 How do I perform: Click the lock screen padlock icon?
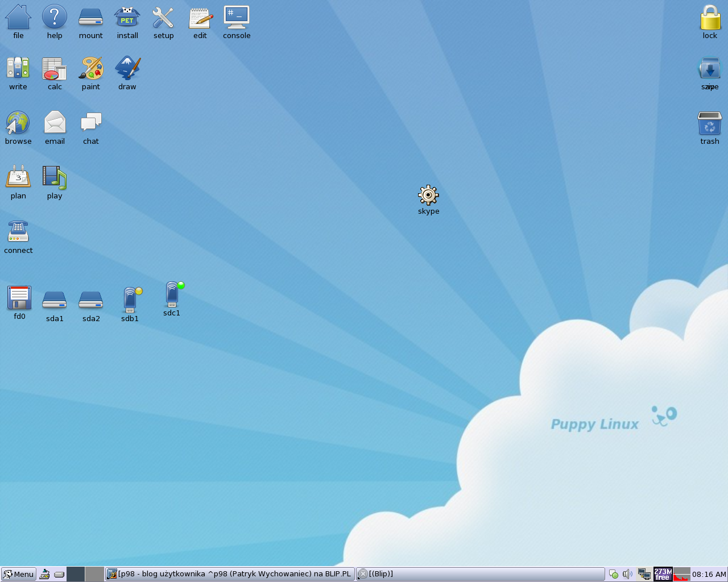pos(710,18)
